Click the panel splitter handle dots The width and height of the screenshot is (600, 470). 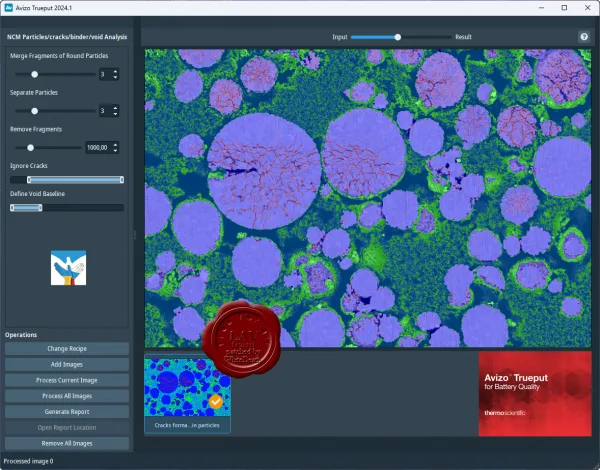point(135,235)
